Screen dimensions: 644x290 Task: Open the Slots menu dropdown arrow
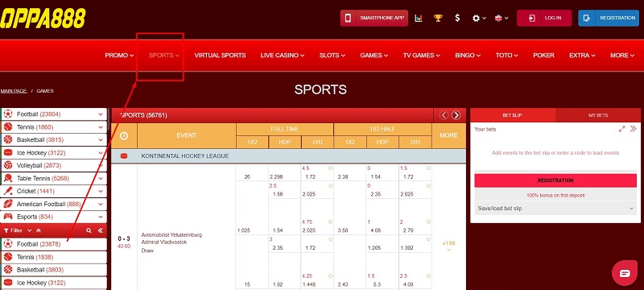343,56
